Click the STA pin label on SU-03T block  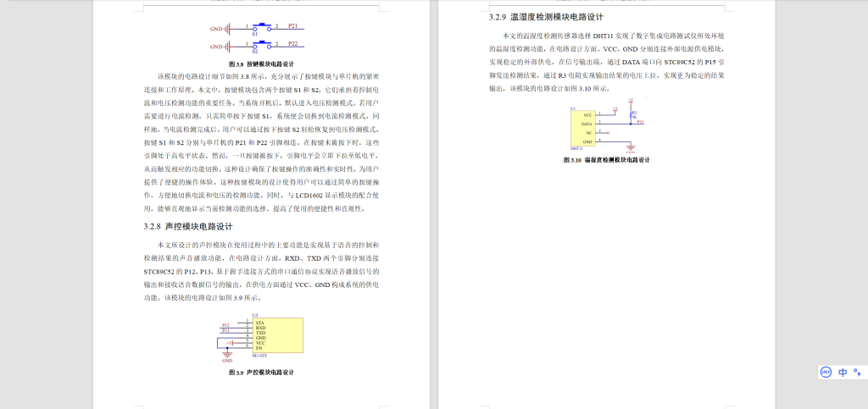pyautogui.click(x=259, y=323)
